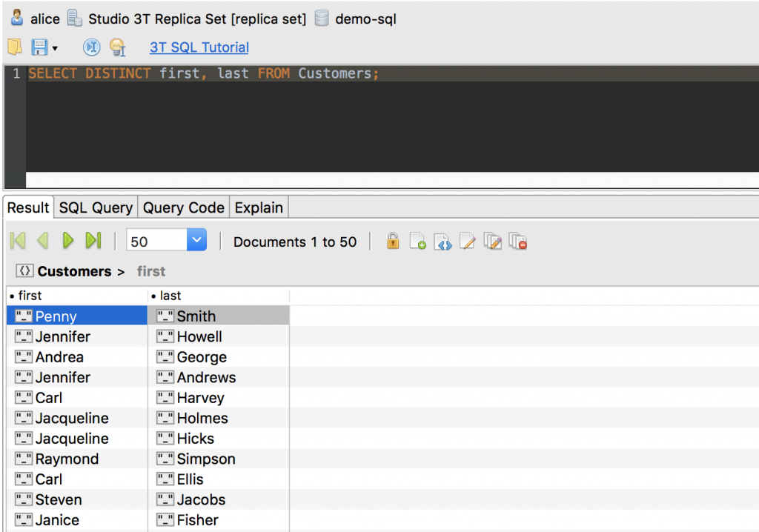Switch to the Query Code tab
Viewport: 759px width, 532px height.
pos(184,207)
